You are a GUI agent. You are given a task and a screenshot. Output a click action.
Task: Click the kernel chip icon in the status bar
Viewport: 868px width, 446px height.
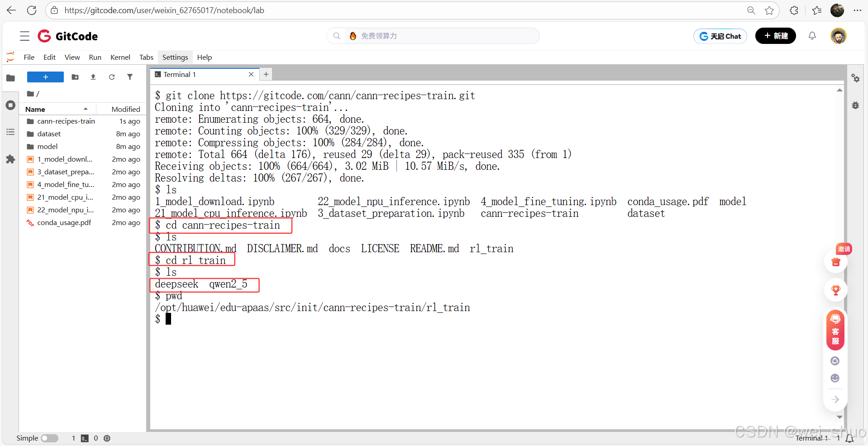[x=107, y=438]
